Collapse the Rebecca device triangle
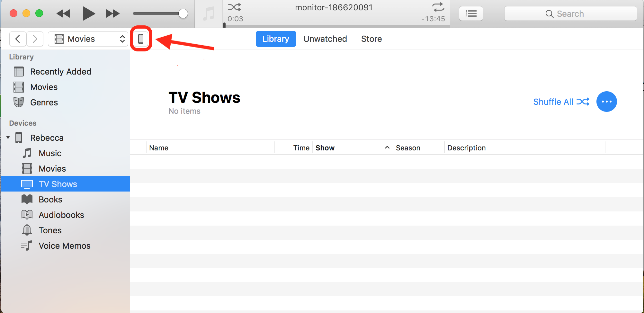644x313 pixels. tap(8, 138)
